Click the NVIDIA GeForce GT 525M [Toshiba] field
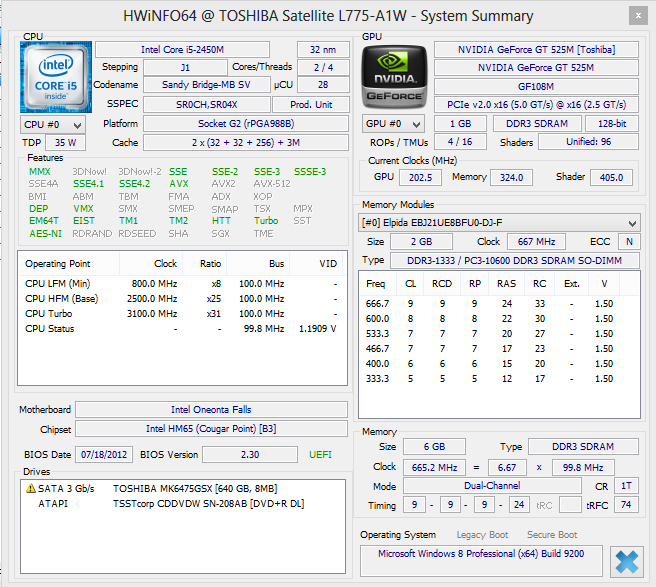The image size is (656, 587). click(x=536, y=49)
